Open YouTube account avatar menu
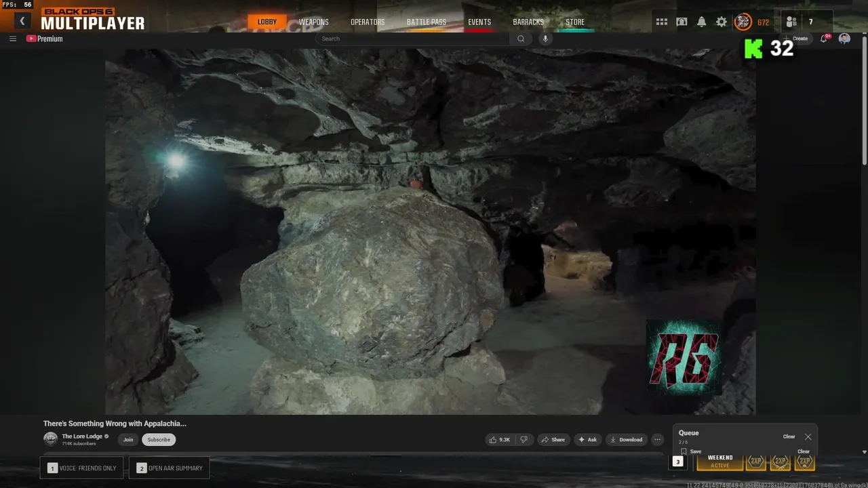 point(844,39)
